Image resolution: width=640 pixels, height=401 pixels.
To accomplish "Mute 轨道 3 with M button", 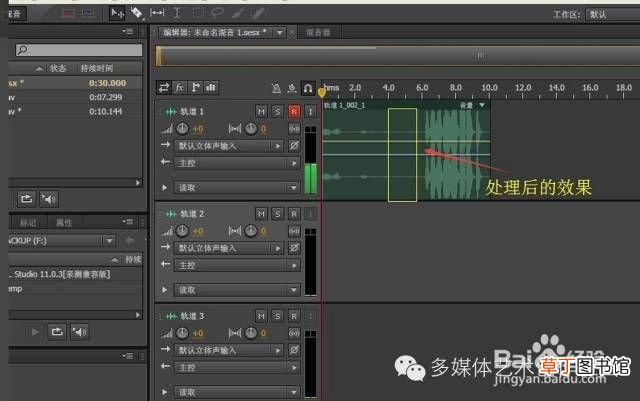I will (x=261, y=316).
